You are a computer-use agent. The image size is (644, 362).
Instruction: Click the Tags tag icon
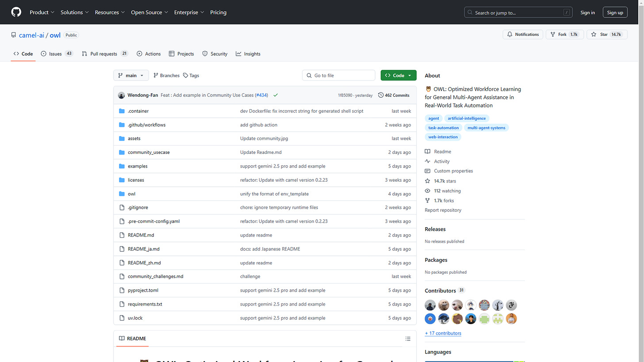186,76
